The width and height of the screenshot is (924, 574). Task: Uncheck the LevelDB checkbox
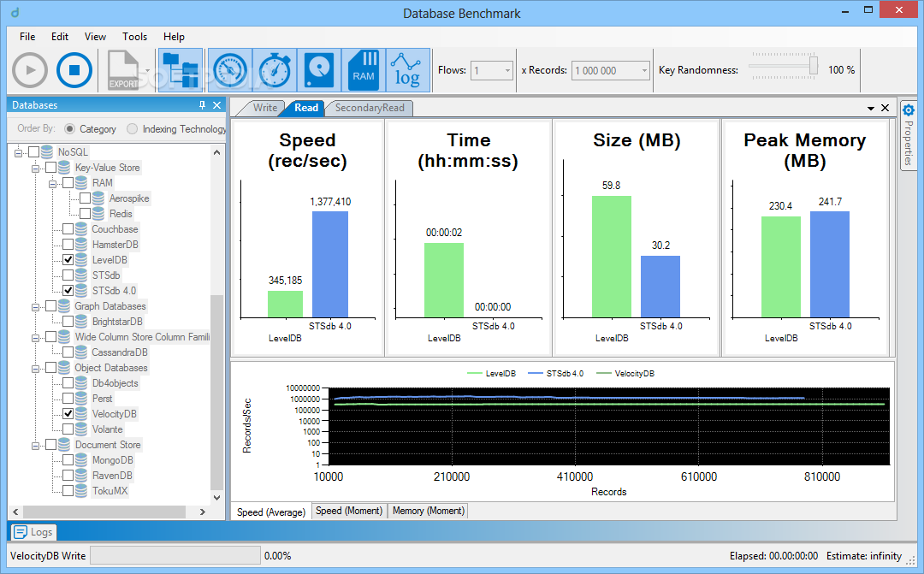68,260
